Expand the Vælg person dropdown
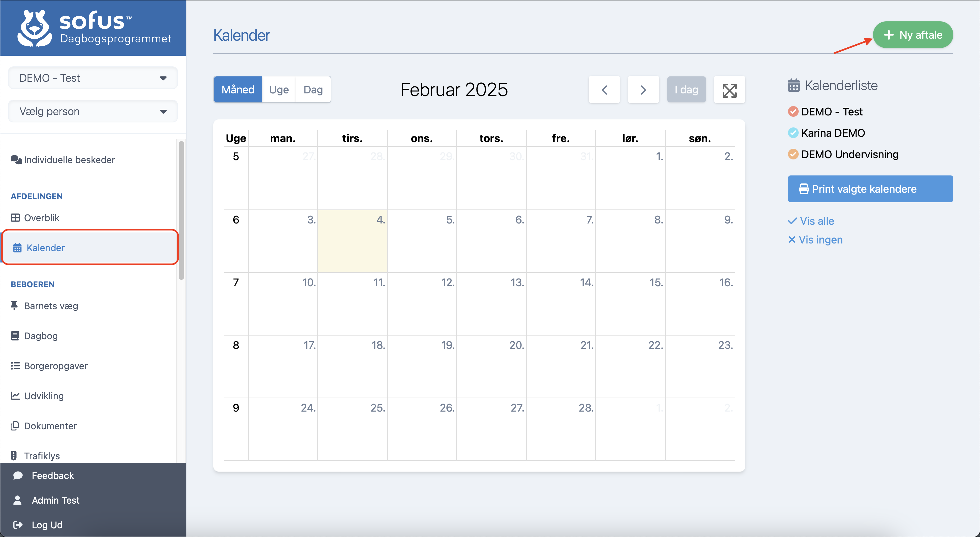 coord(93,111)
